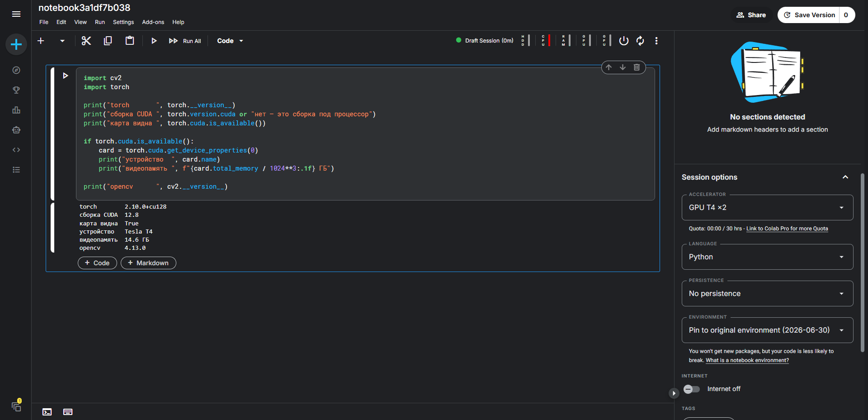Open the No persistence dropdown
Image resolution: width=868 pixels, height=420 pixels.
[x=767, y=294]
